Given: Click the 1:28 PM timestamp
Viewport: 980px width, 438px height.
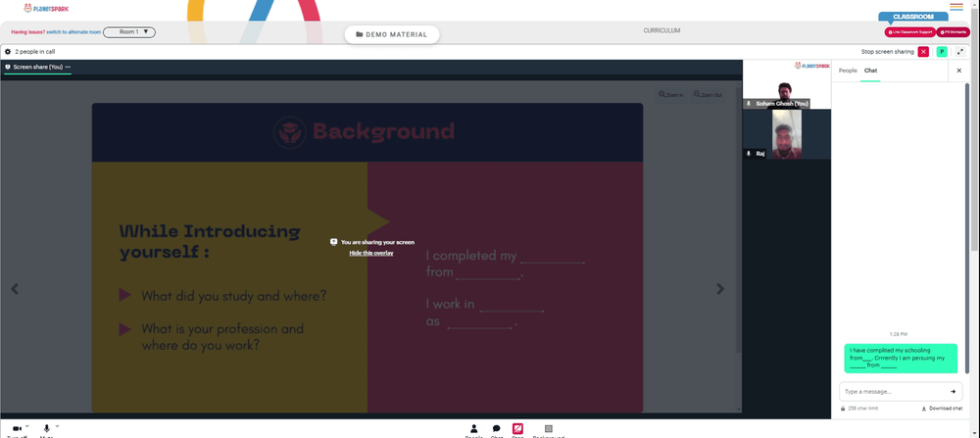Looking at the screenshot, I should coord(898,334).
